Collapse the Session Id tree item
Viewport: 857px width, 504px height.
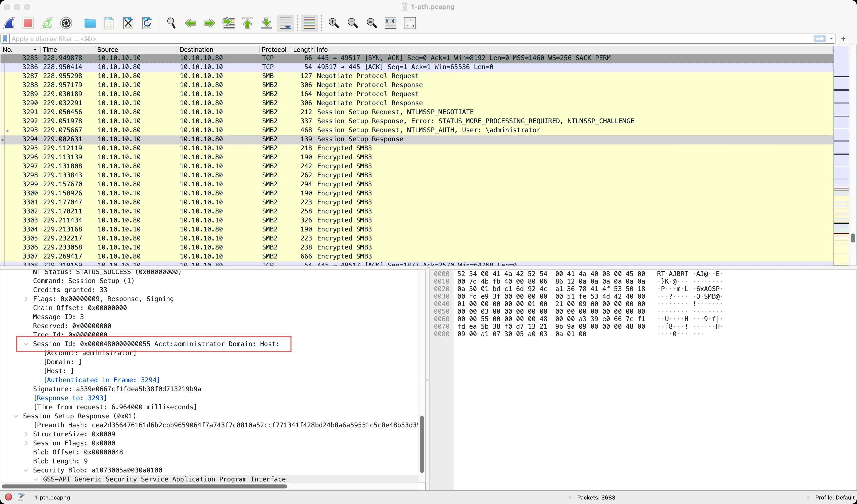[26, 344]
